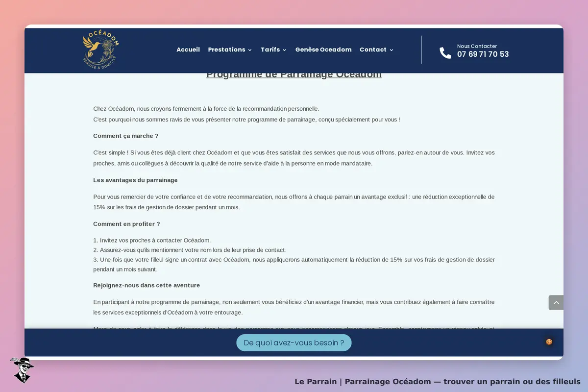The image size is (588, 392).
Task: Click step 2 about mentioning your name
Action: coord(190,250)
